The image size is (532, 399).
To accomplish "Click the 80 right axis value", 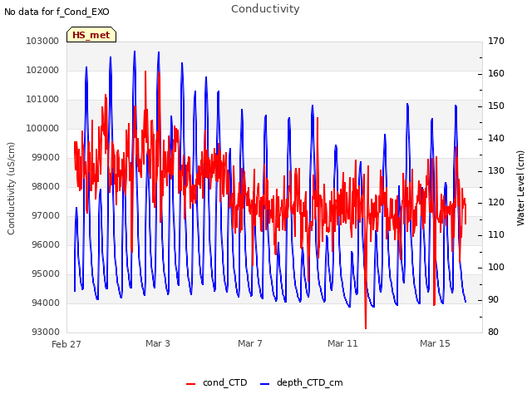I will (493, 332).
